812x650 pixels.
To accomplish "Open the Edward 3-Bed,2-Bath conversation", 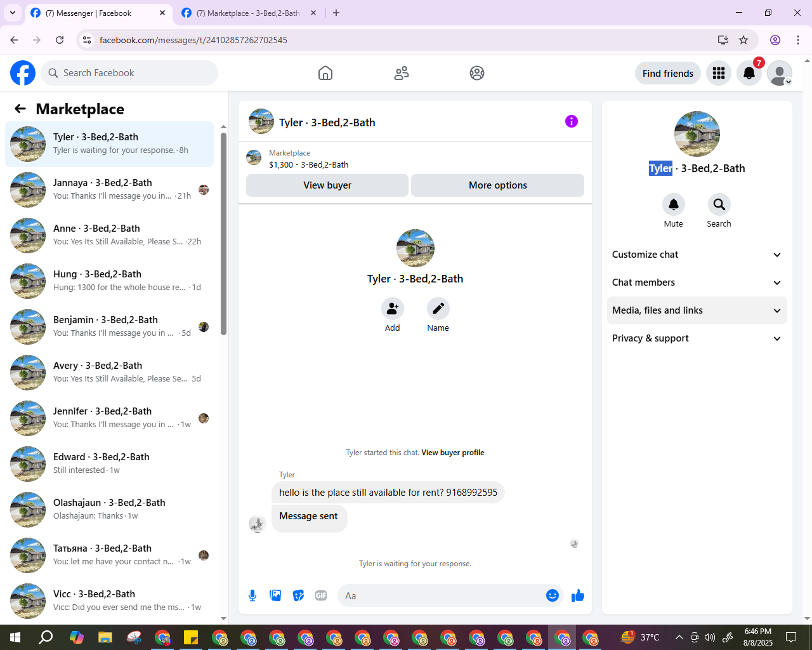I will click(109, 464).
